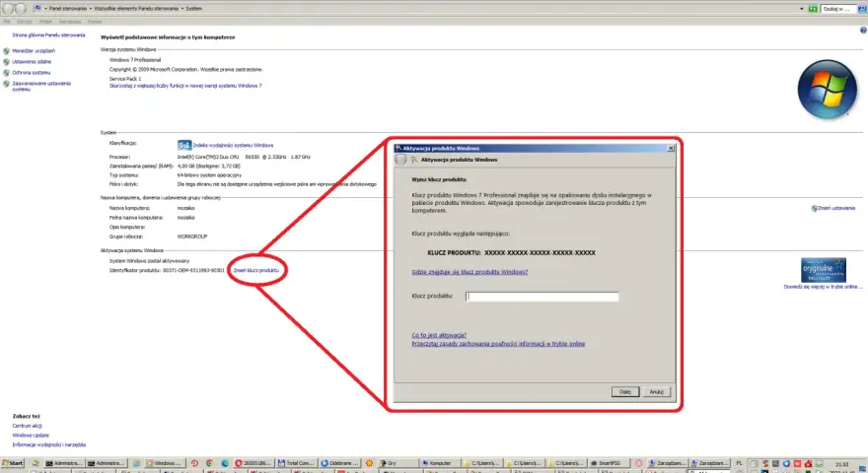
Task: Open 'Zaawansowane ustawienia systemu' link
Action: point(41,87)
